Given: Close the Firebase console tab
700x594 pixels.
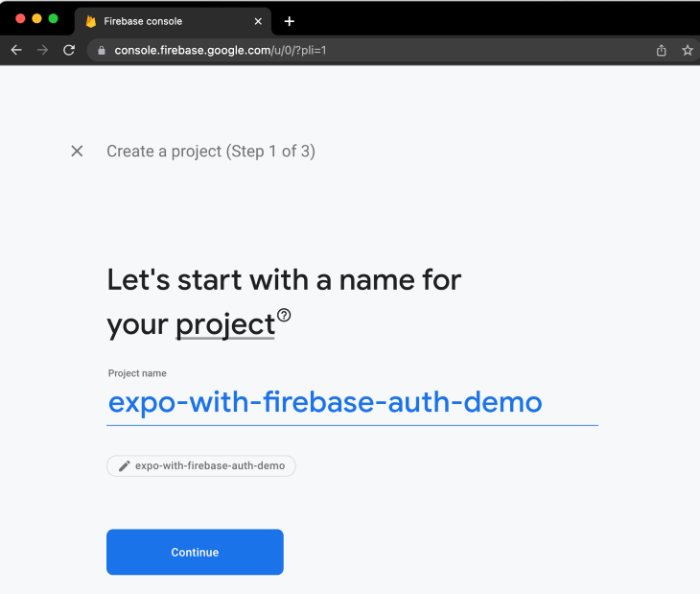Looking at the screenshot, I should point(258,21).
